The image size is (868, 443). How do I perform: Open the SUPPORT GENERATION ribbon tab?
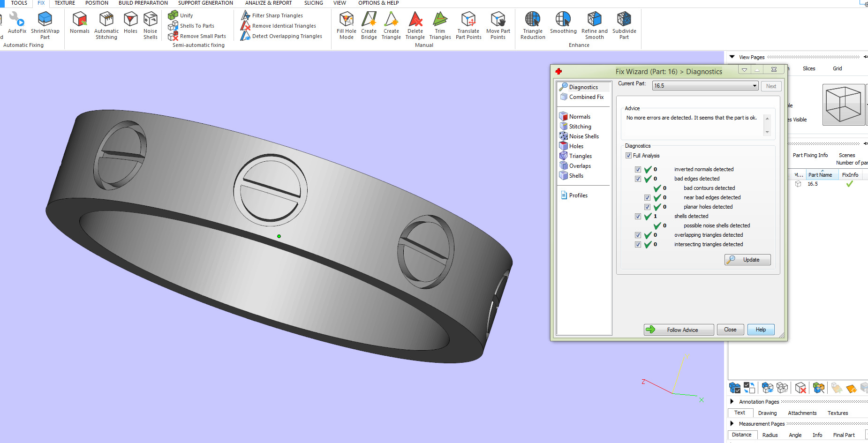[205, 3]
